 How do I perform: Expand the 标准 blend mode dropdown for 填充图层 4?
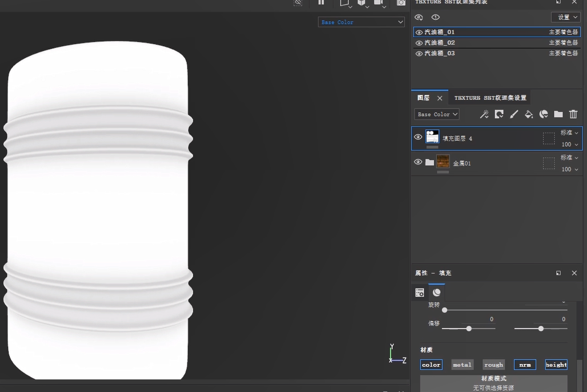(569, 133)
